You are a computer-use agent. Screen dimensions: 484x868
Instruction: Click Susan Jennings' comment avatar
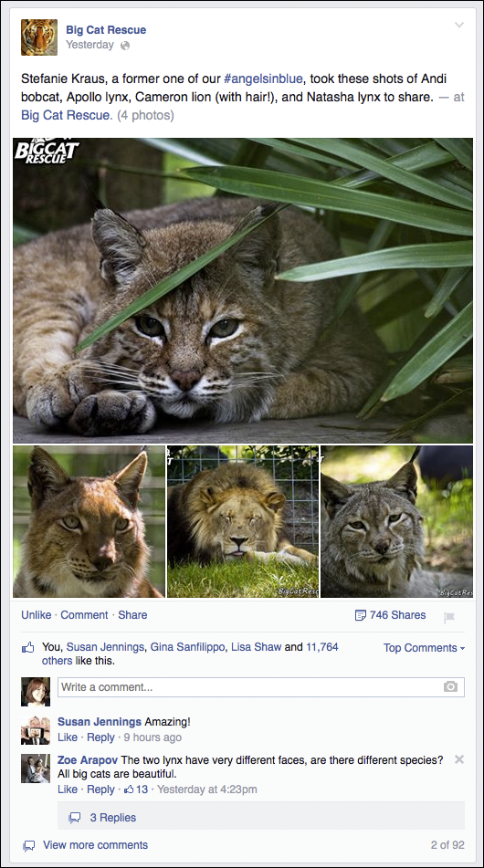pyautogui.click(x=36, y=730)
